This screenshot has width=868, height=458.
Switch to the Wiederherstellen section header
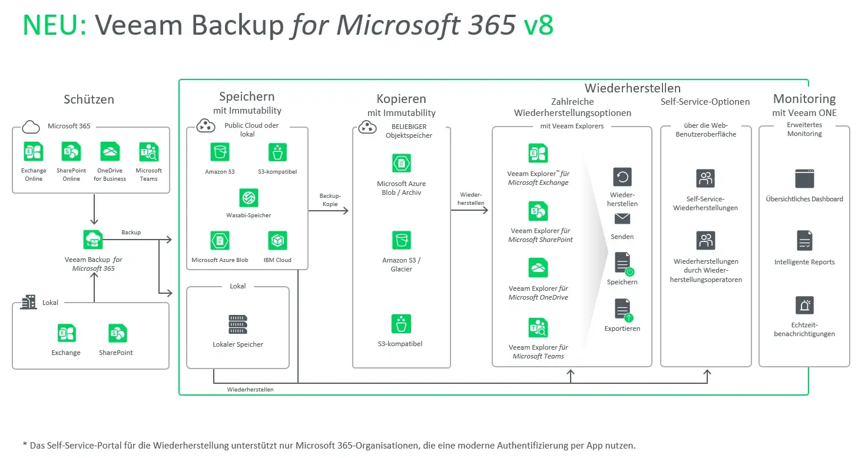coord(631,87)
